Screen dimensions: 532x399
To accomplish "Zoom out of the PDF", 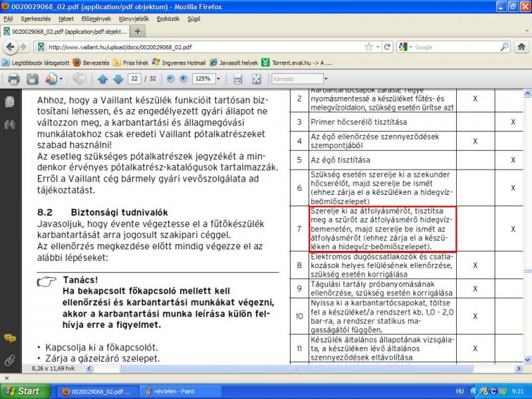I will tap(171, 78).
